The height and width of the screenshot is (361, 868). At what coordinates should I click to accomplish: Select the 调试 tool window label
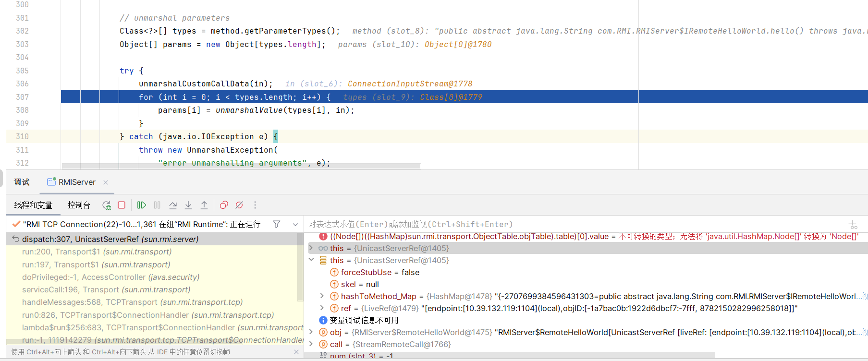click(22, 182)
